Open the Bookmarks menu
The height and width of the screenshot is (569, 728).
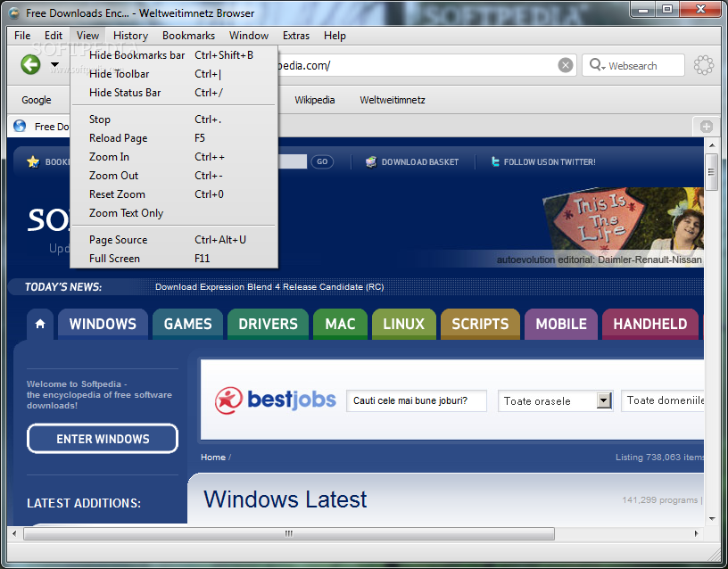pyautogui.click(x=188, y=36)
